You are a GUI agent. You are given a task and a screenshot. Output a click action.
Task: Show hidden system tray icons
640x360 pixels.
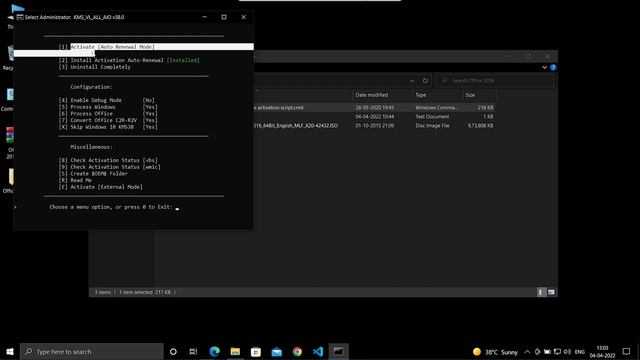[527, 351]
